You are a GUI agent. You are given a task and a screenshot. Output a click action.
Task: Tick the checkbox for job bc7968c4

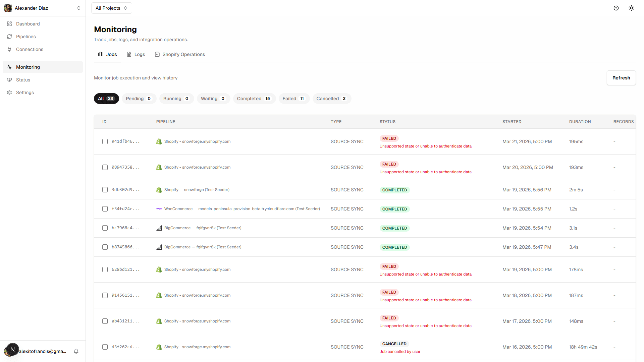[x=105, y=228]
